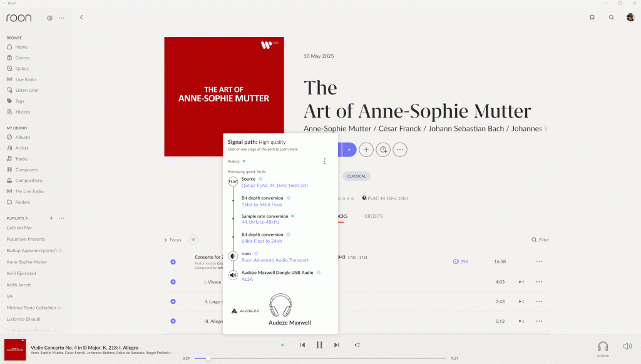641x364 pixels.
Task: Click Qobuz FLAC 44.1kHz 16bit 2ch link
Action: (x=275, y=186)
